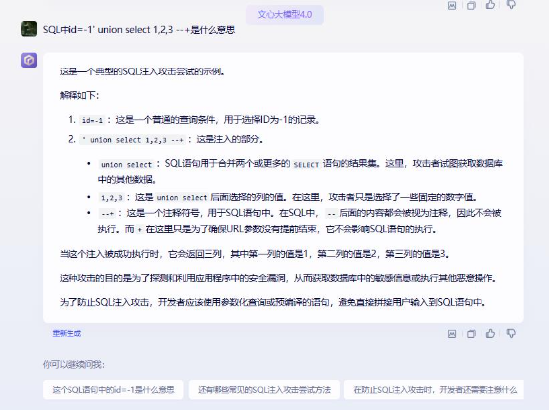
Task: Click the paragraph starting 当这个注入被成功执行时
Action: [255, 254]
